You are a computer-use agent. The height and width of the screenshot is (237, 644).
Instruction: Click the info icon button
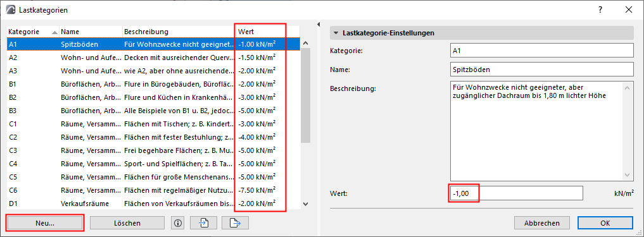(x=178, y=223)
